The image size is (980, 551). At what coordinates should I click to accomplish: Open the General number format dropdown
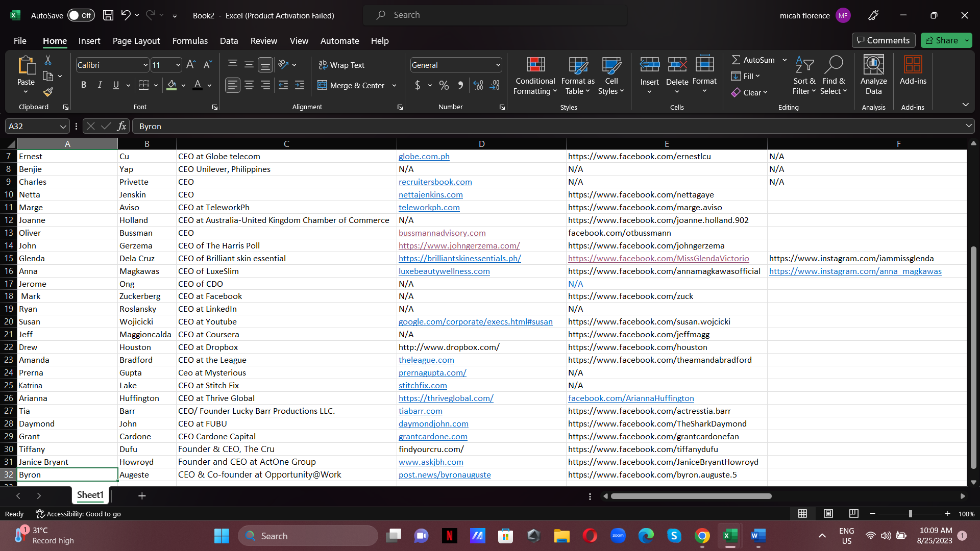pyautogui.click(x=498, y=65)
